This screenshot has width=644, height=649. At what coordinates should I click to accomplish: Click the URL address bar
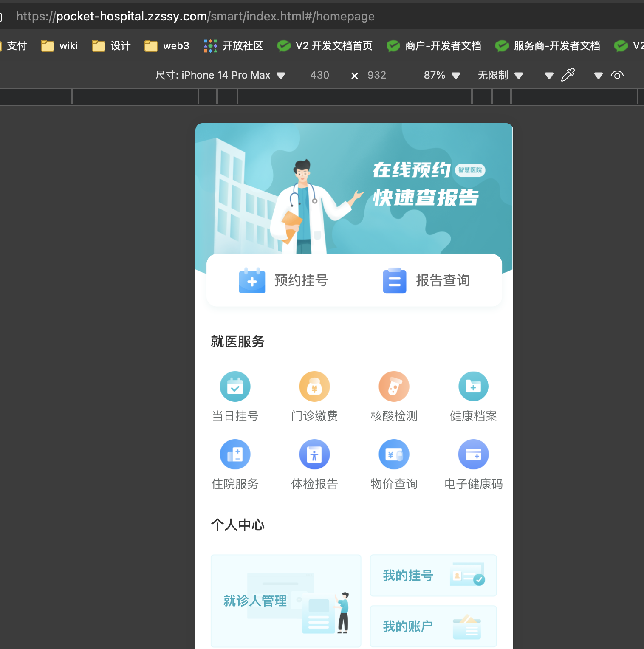[323, 16]
